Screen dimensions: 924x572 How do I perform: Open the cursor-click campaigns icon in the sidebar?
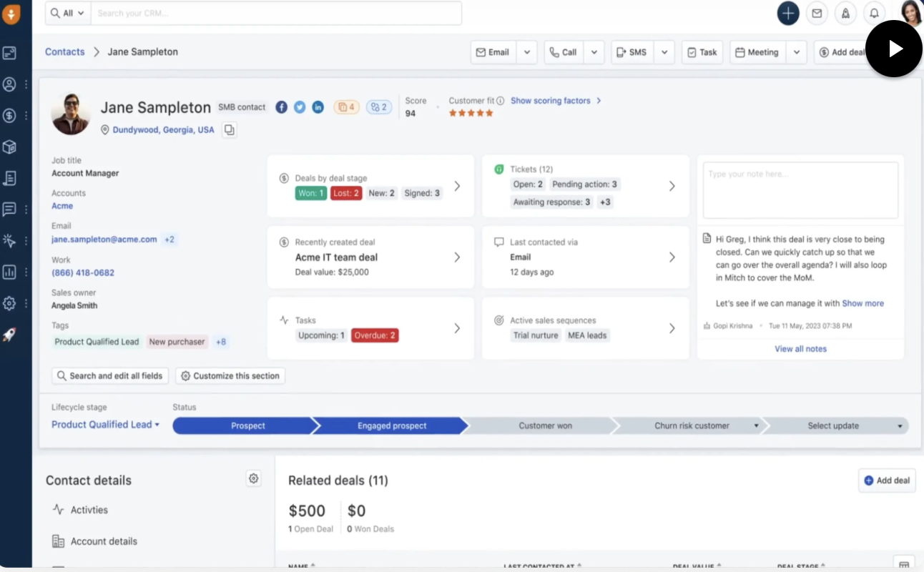(x=9, y=241)
